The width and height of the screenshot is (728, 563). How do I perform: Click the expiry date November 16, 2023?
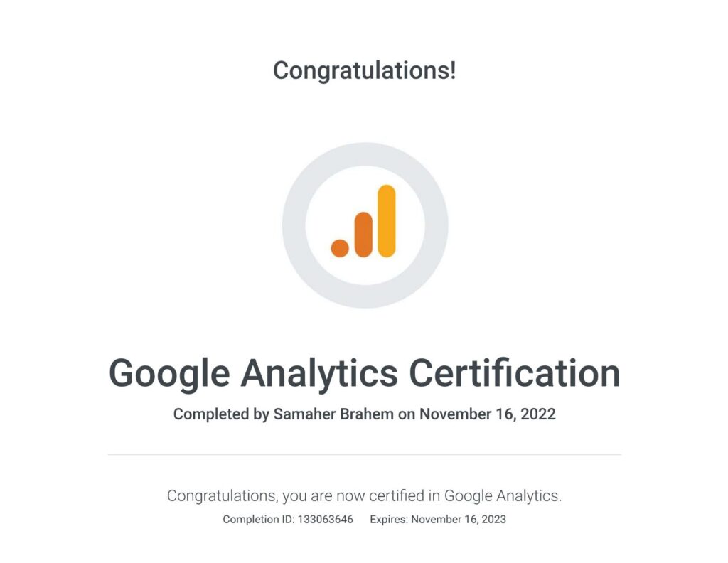click(459, 519)
